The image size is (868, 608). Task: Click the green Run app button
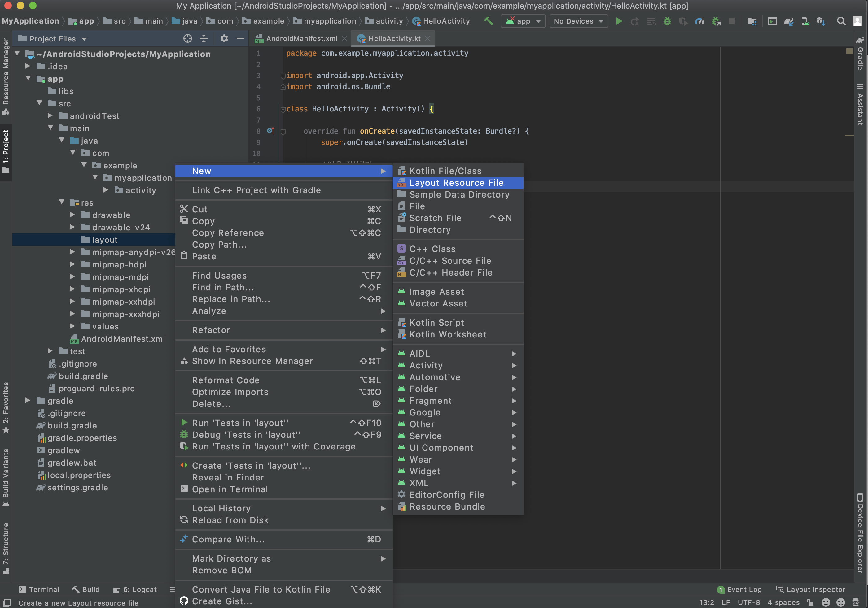click(619, 21)
